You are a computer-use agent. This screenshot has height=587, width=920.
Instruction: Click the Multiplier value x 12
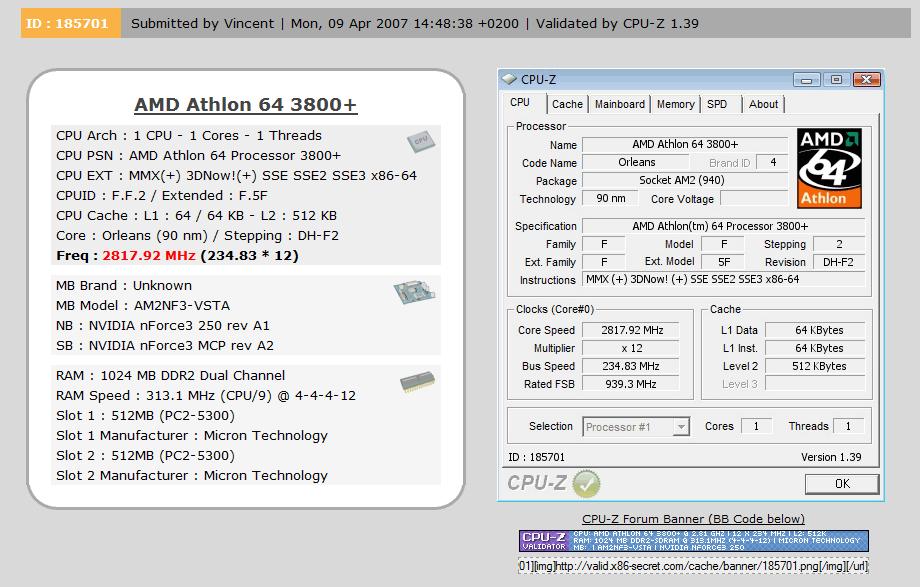[631, 348]
